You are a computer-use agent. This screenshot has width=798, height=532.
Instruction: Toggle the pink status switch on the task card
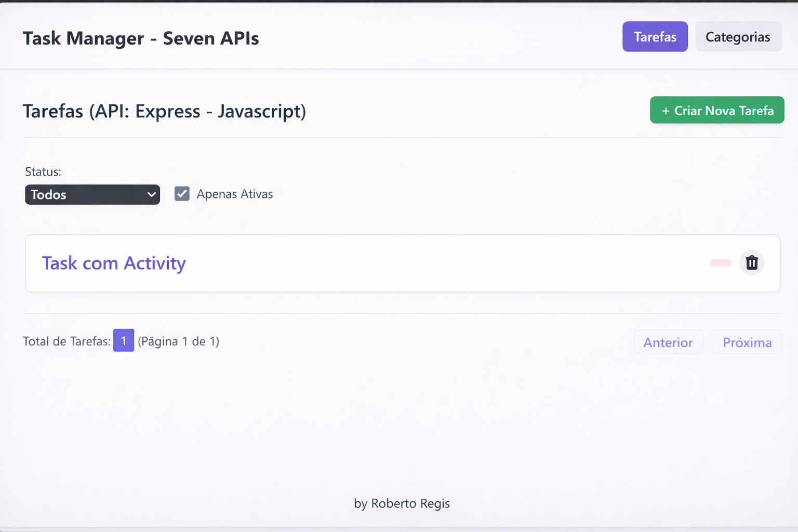(720, 263)
